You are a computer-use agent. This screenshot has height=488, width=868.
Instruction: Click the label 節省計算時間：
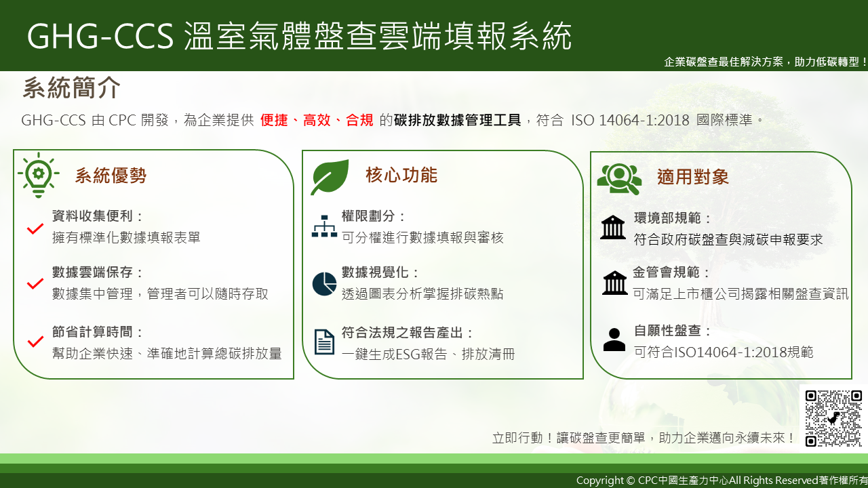tap(99, 332)
